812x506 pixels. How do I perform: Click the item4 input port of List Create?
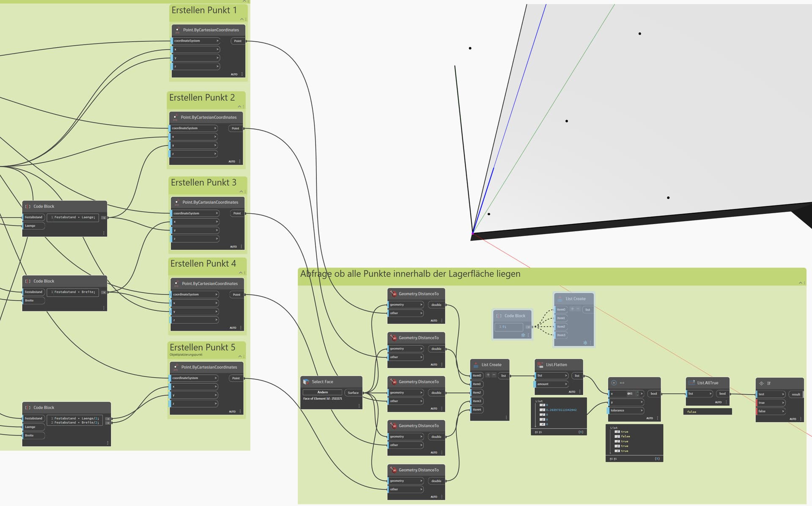(477, 410)
